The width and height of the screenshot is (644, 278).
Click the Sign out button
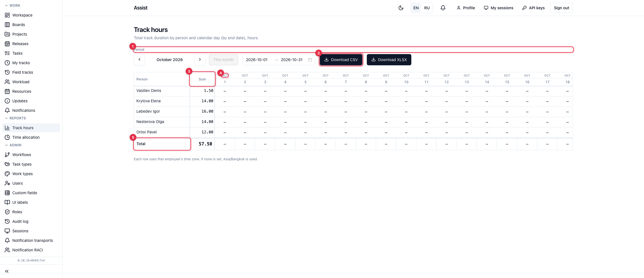(x=561, y=8)
